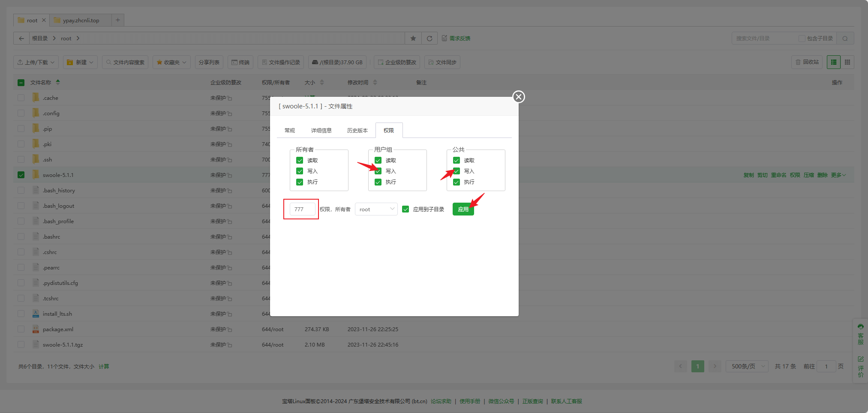Open 客服 customer service side icon

[x=861, y=335]
